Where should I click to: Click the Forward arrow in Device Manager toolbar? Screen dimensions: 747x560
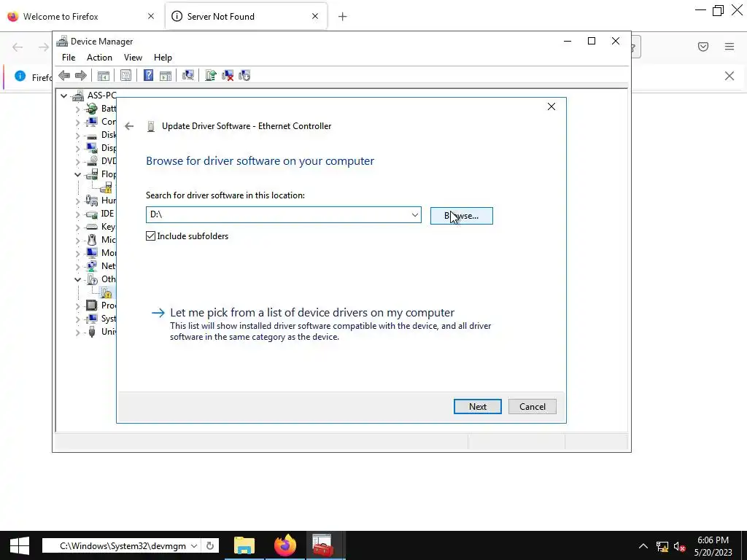click(81, 75)
